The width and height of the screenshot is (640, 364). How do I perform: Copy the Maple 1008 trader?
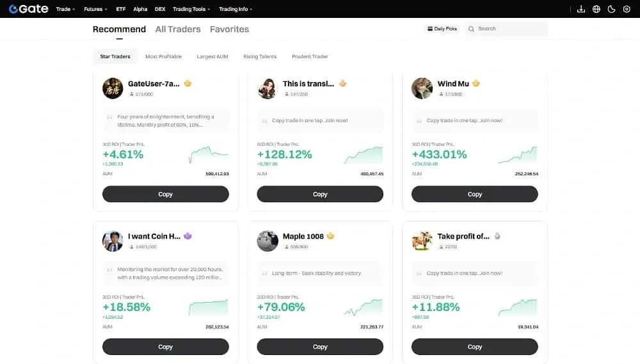click(320, 347)
